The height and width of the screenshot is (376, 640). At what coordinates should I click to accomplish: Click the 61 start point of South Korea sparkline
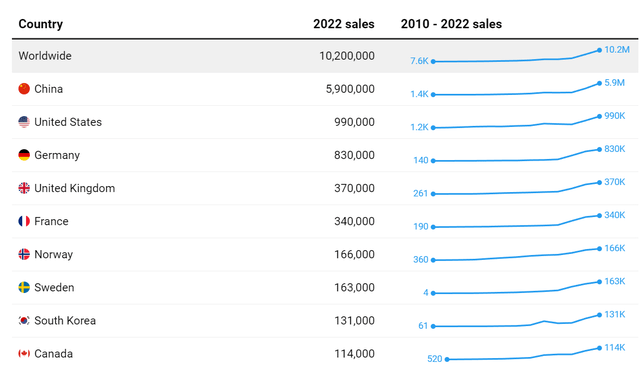click(433, 326)
